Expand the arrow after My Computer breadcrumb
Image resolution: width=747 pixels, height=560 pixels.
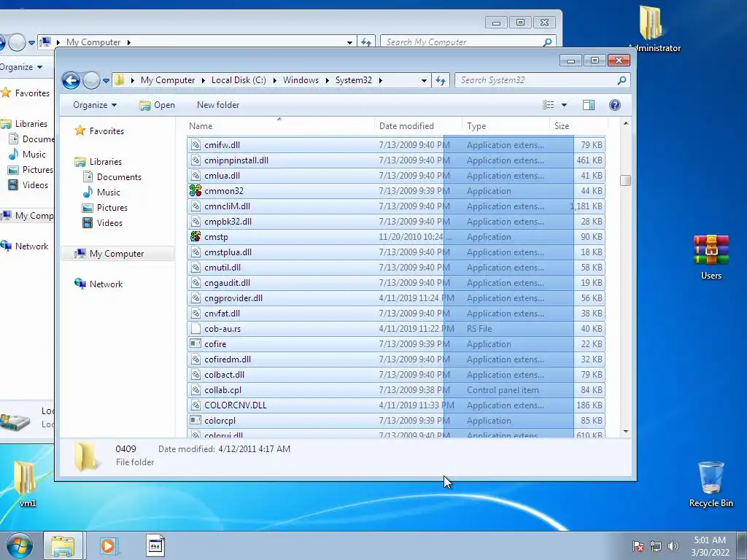pyautogui.click(x=203, y=80)
